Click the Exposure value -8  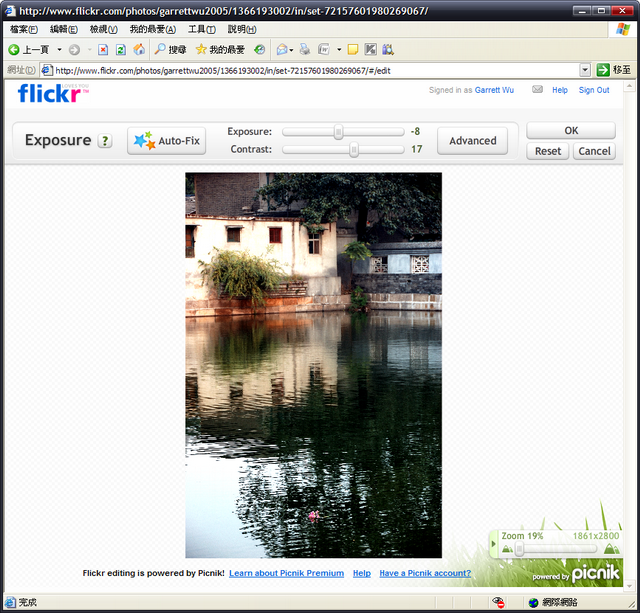tap(415, 131)
